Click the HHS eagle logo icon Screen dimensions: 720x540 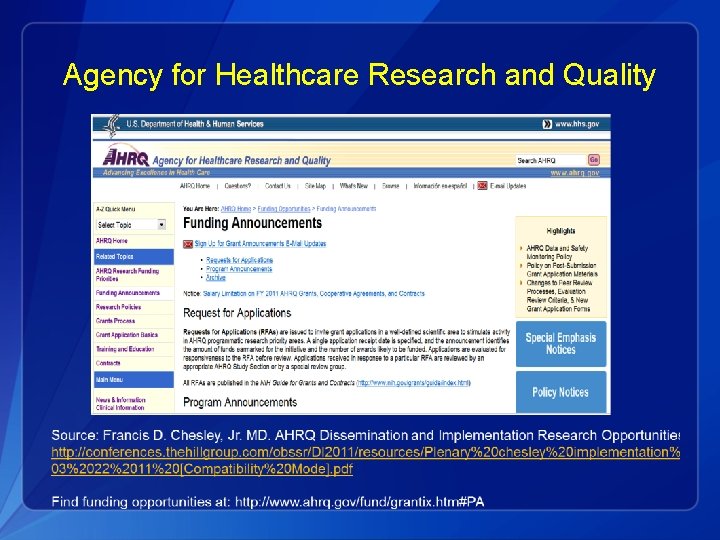112,125
